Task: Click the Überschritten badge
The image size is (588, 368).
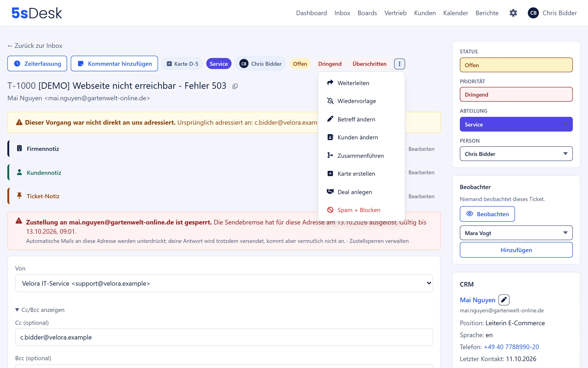Action: click(369, 64)
